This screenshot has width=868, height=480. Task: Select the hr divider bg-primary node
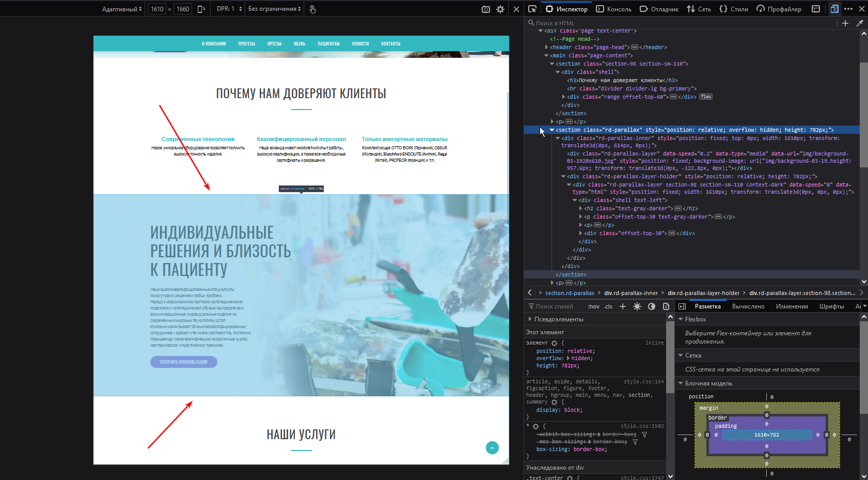click(632, 89)
